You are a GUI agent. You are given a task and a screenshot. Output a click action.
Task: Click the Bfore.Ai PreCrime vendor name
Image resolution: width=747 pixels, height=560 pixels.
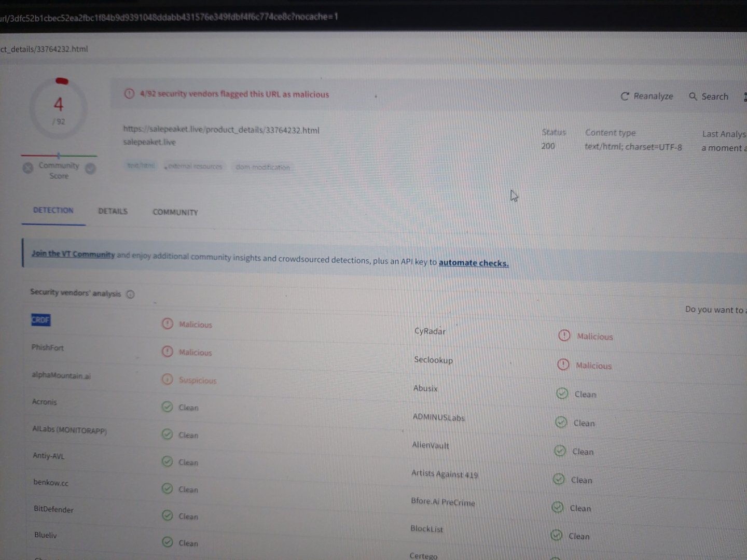pyautogui.click(x=443, y=501)
